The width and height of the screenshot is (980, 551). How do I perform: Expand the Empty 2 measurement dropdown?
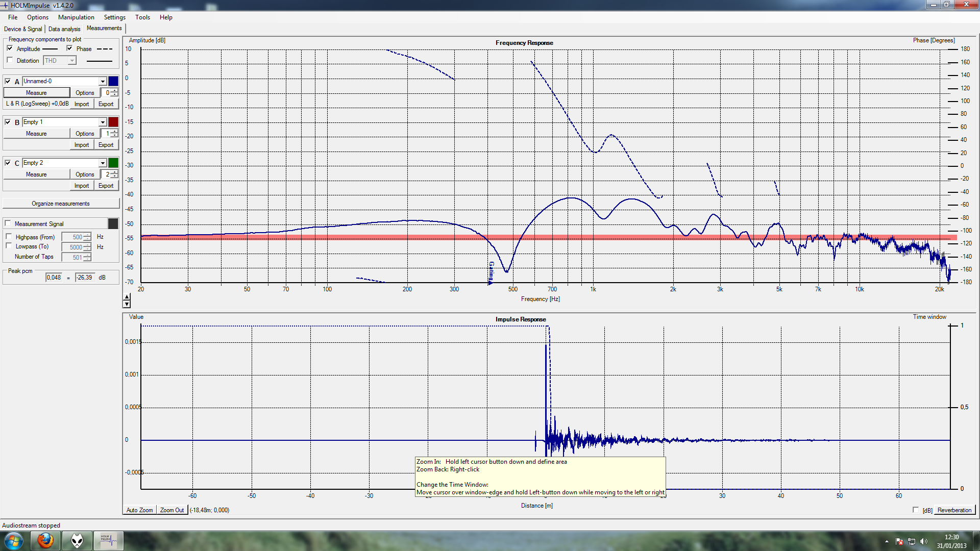tap(103, 163)
